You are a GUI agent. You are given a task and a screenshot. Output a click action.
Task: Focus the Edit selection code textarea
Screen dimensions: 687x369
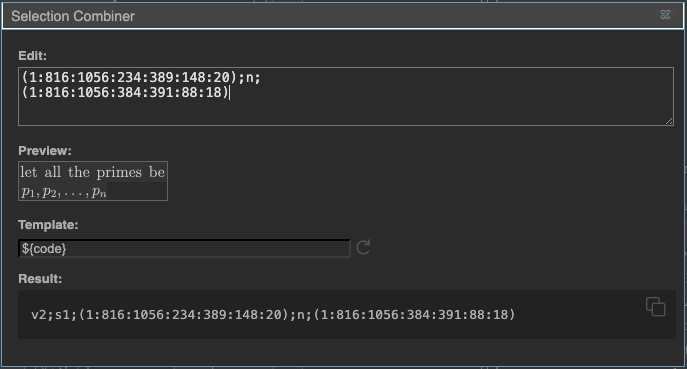pos(346,96)
